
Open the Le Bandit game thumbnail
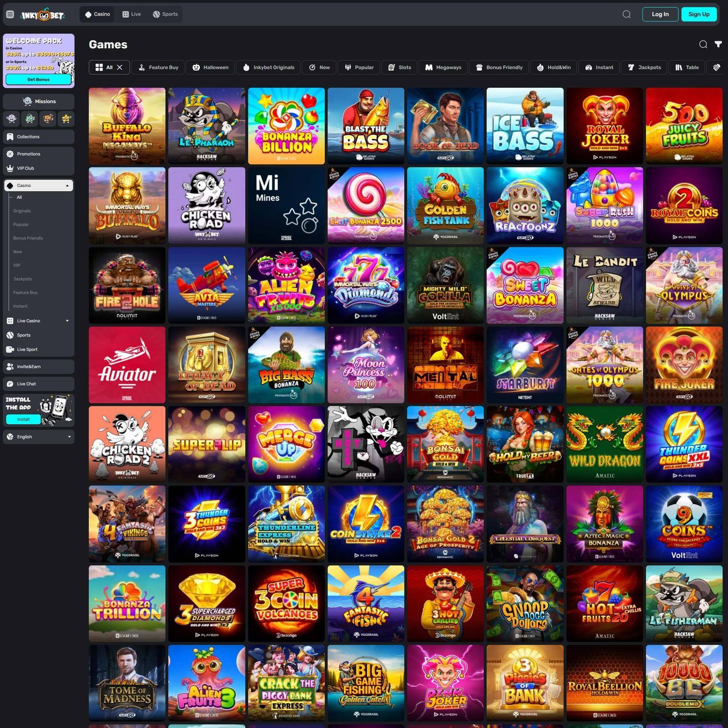[x=604, y=285]
